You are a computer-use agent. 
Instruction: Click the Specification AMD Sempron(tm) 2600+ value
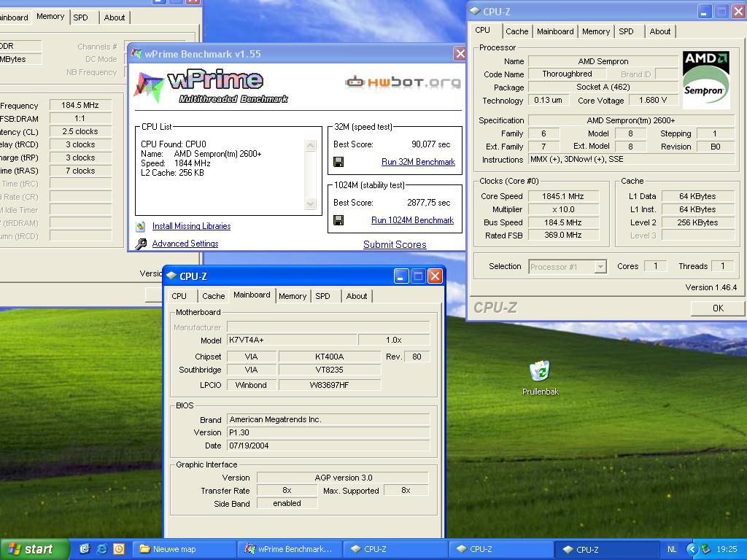tap(631, 120)
